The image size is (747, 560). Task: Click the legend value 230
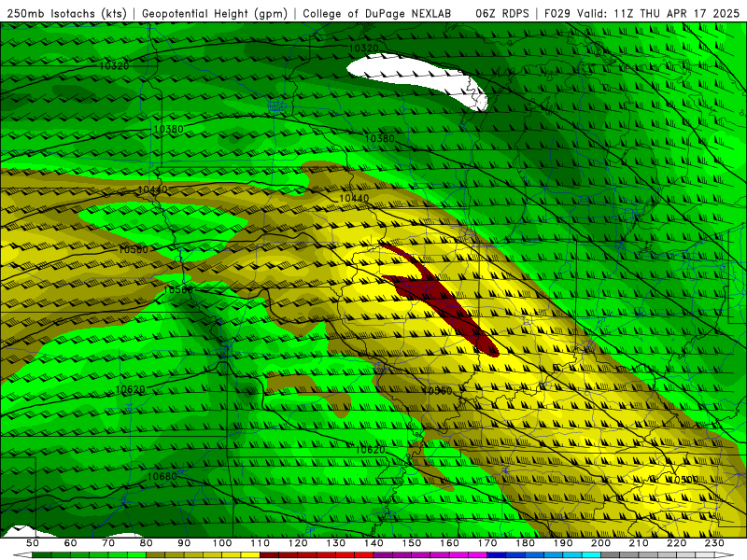pos(714,543)
